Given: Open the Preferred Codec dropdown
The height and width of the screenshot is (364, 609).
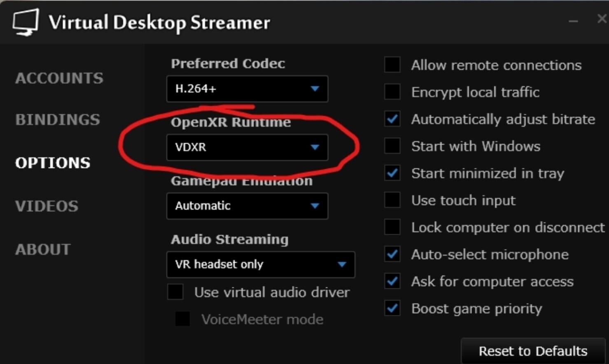Looking at the screenshot, I should [247, 89].
